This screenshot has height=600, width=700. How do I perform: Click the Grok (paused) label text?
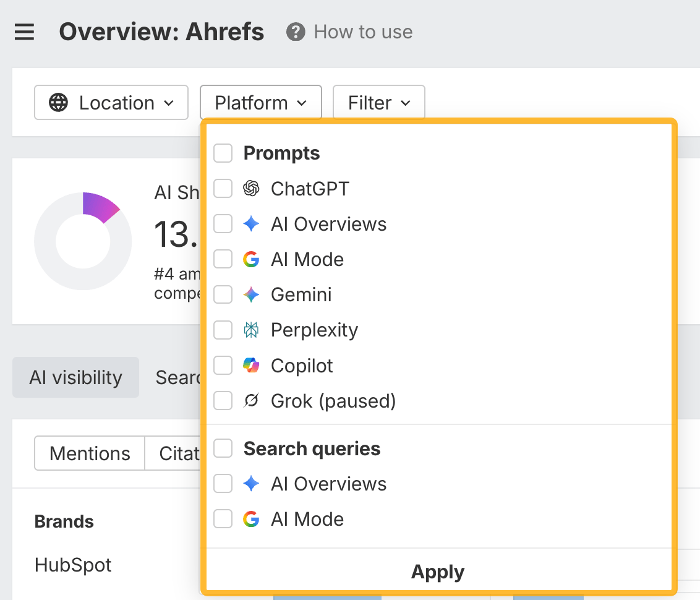[x=333, y=401]
